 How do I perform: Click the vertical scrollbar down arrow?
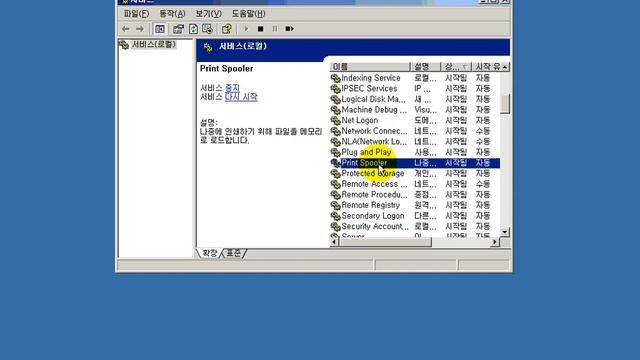[505, 232]
